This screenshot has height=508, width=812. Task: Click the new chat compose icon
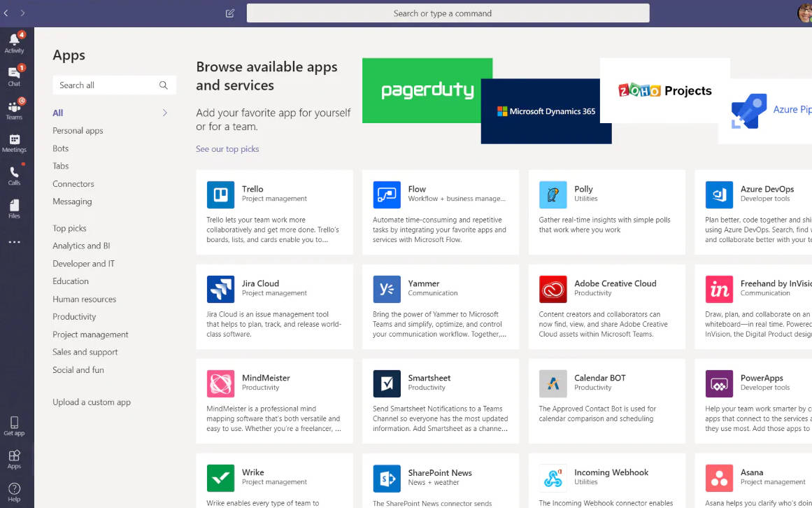[230, 13]
